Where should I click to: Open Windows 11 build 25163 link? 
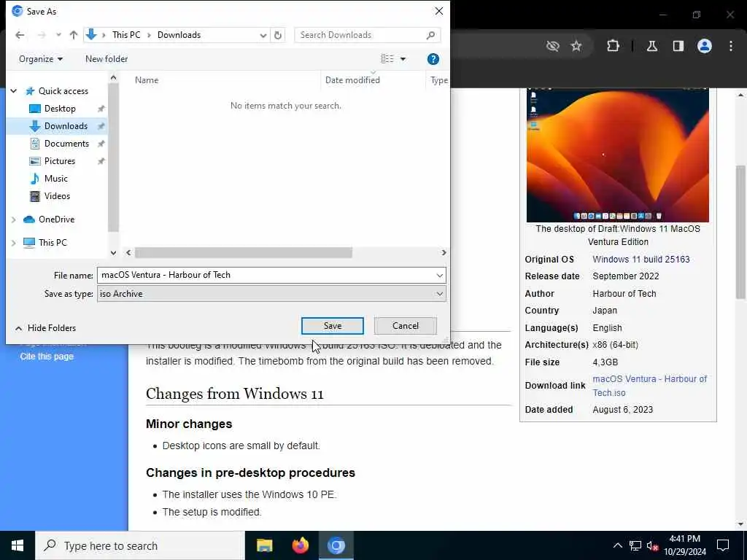point(640,260)
